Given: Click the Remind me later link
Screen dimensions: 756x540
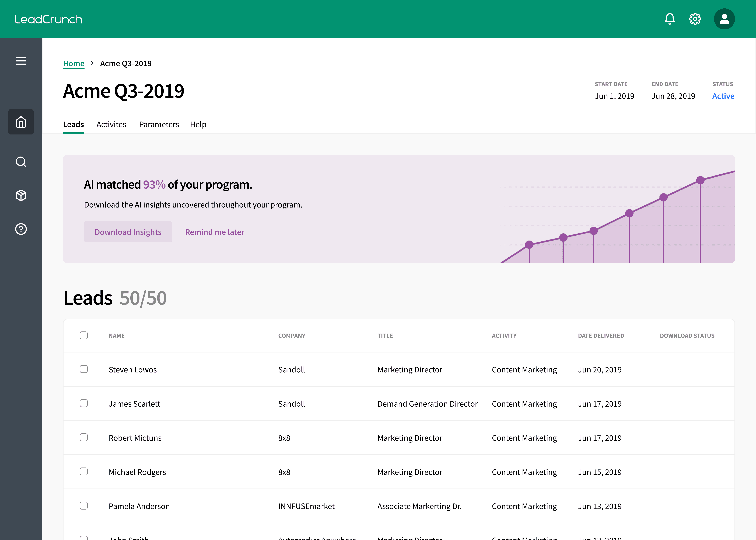Looking at the screenshot, I should 215,232.
